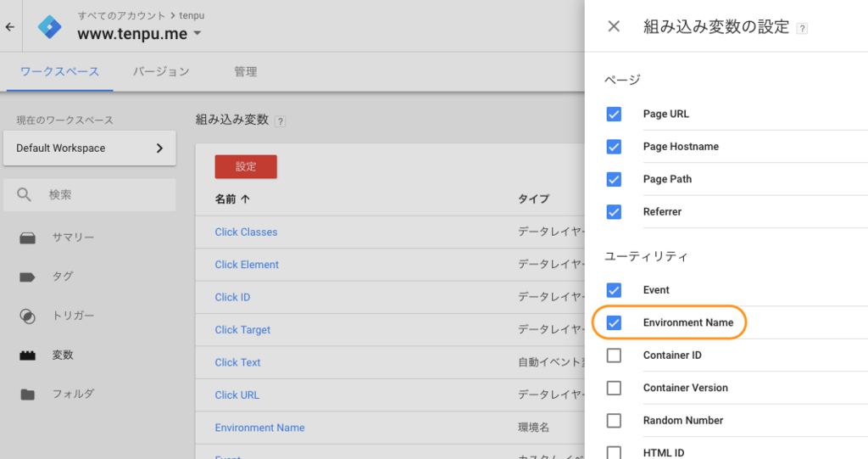Click the red 設定 button
The height and width of the screenshot is (459, 868).
(x=246, y=166)
